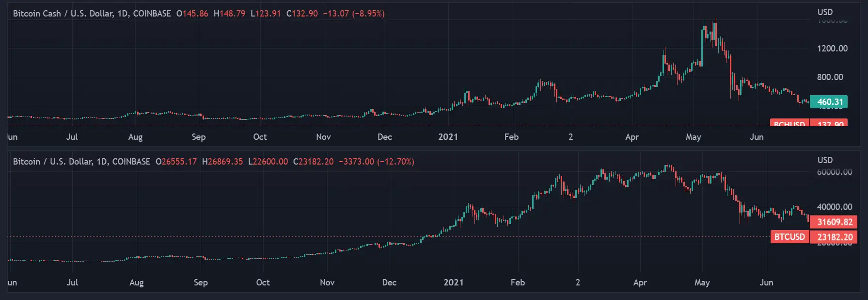Click the Bitcoin Cash close value C132.90

pyautogui.click(x=302, y=14)
